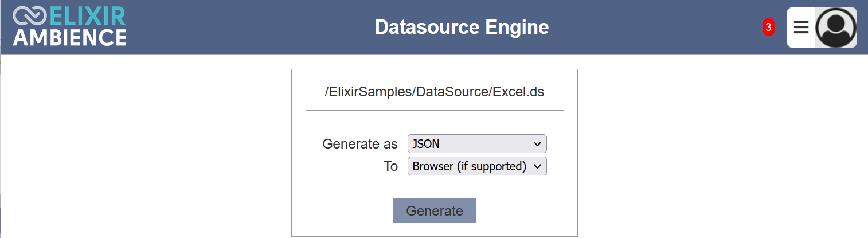Click the chevron arrow of JSON combo box
The height and width of the screenshot is (238, 868).
click(537, 144)
